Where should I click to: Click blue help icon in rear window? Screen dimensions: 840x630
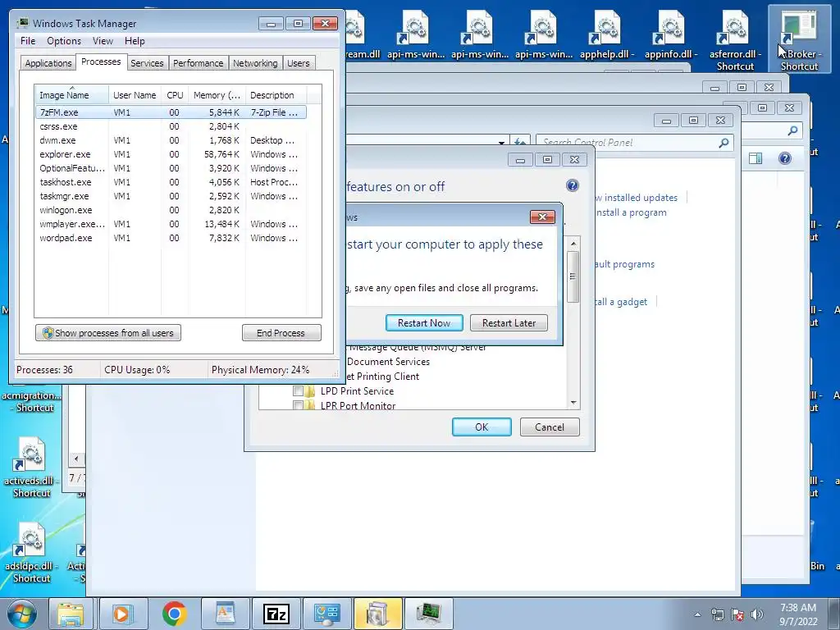click(785, 158)
